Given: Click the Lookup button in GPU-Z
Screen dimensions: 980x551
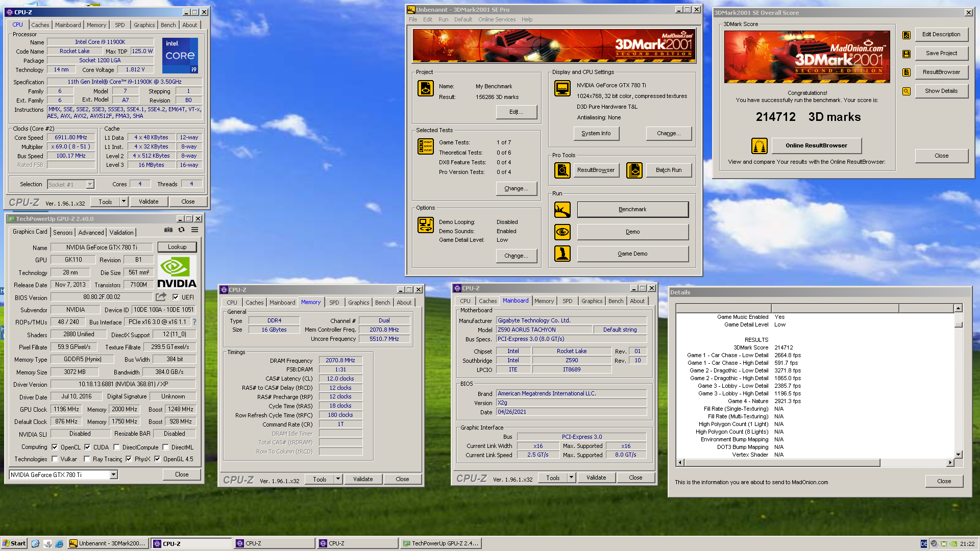Looking at the screenshot, I should (x=177, y=247).
